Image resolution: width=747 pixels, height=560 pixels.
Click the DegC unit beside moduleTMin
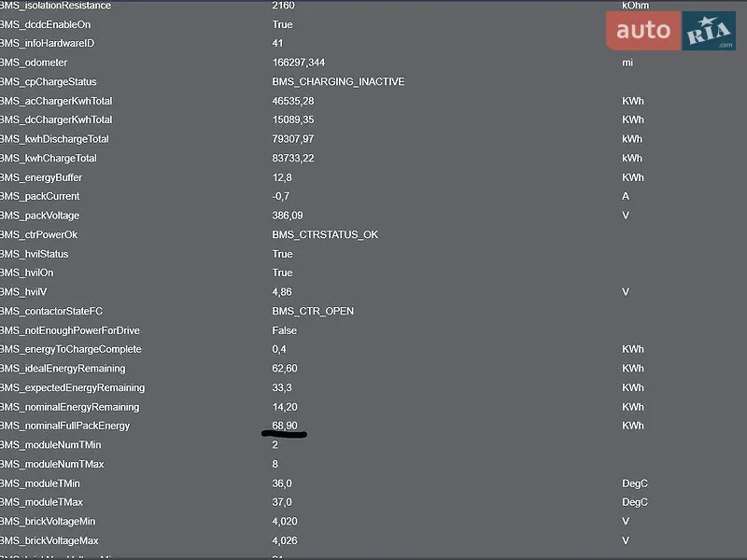635,483
